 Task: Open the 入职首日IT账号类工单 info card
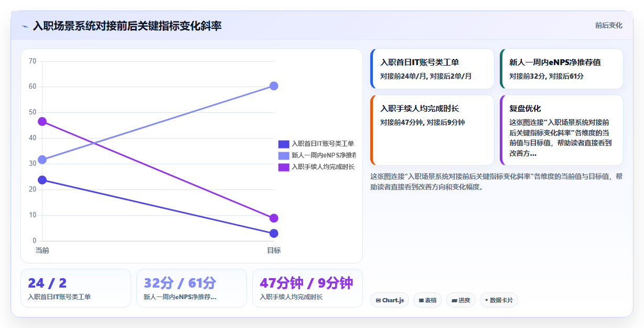432,69
